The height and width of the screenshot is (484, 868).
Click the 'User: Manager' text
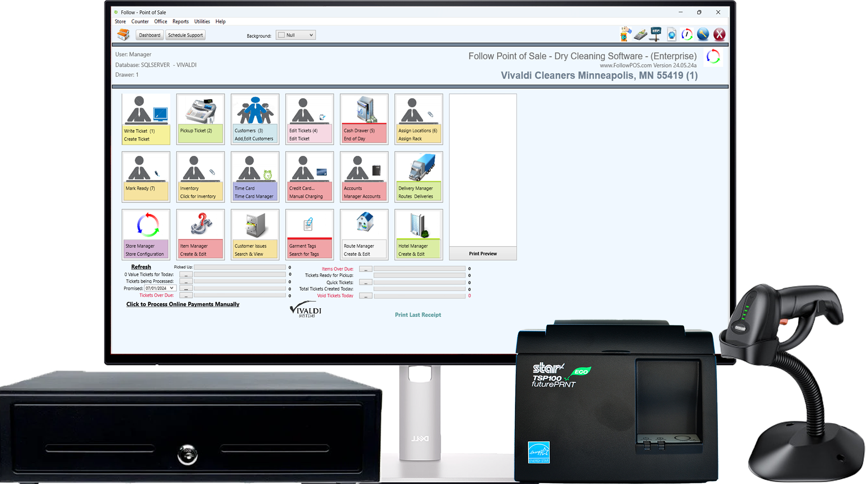click(133, 54)
